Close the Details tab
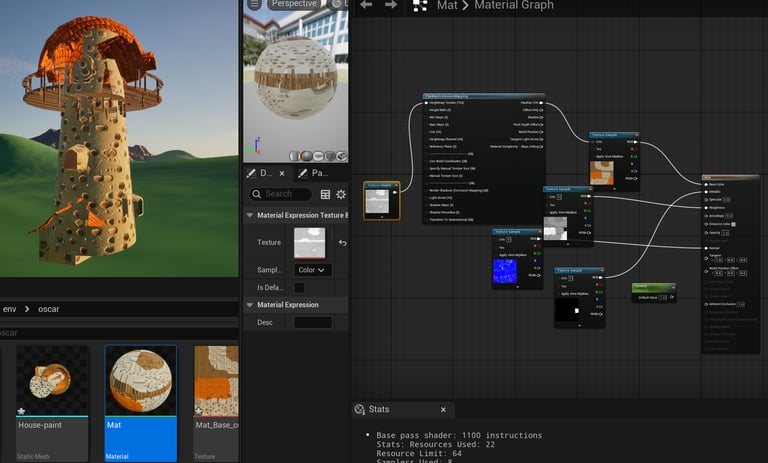The image size is (768, 463). tap(282, 173)
